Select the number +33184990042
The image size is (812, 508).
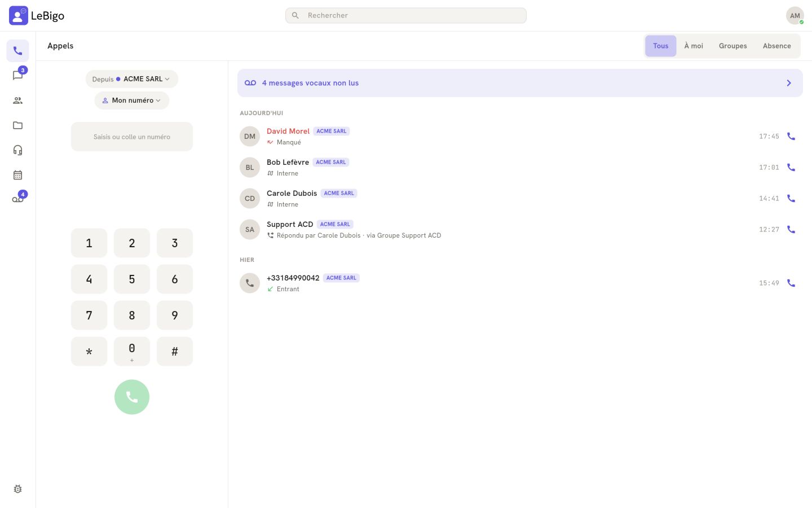click(293, 278)
